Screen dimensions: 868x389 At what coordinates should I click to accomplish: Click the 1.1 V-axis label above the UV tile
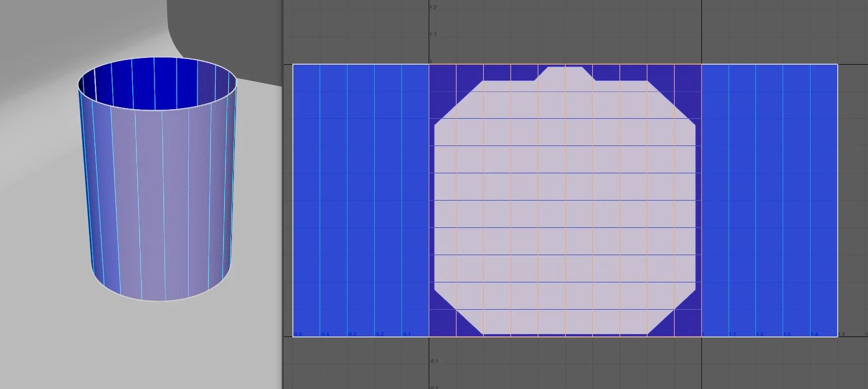[433, 34]
